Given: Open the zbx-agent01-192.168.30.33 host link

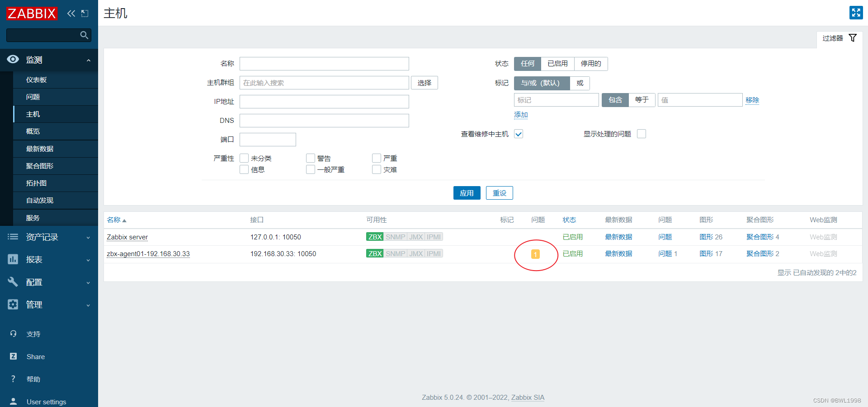Looking at the screenshot, I should pyautogui.click(x=148, y=254).
